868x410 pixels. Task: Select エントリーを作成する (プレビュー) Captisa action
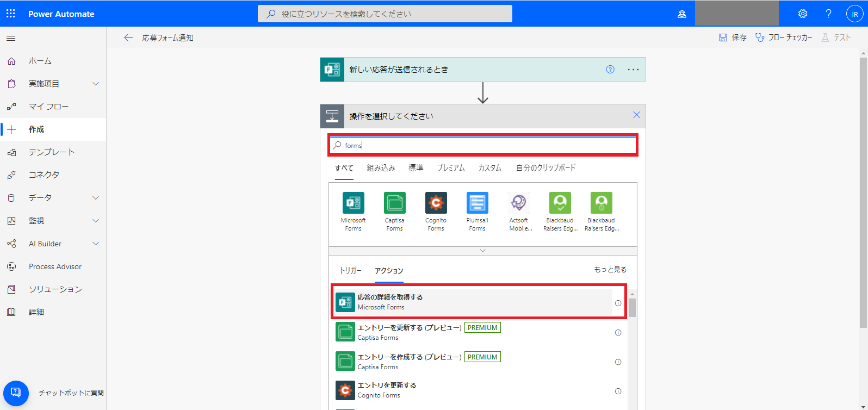pos(473,361)
